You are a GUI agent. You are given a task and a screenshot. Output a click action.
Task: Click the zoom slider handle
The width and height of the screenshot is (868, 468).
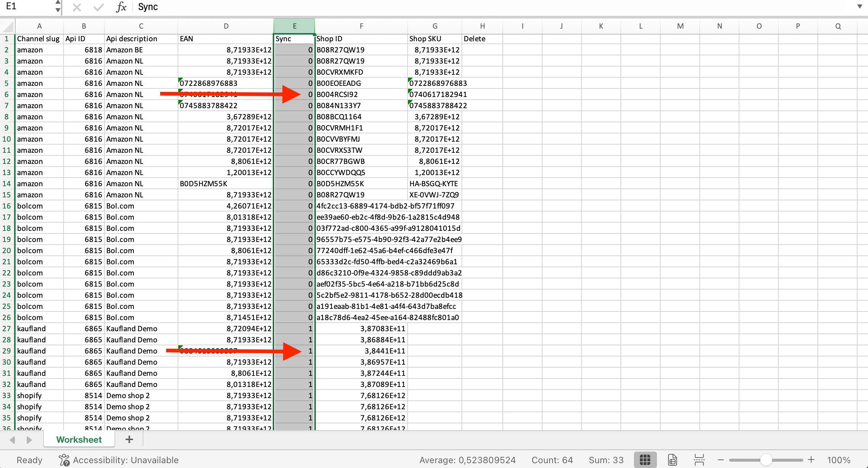point(766,460)
